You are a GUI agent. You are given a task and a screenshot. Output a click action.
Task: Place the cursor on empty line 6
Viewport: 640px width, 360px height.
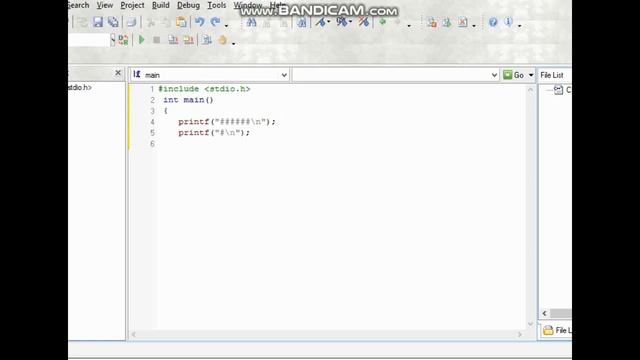point(341,144)
